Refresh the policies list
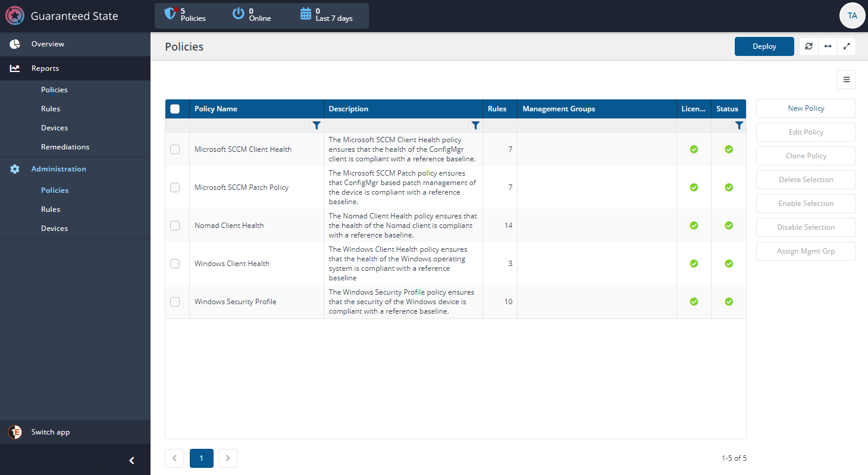 coord(809,46)
